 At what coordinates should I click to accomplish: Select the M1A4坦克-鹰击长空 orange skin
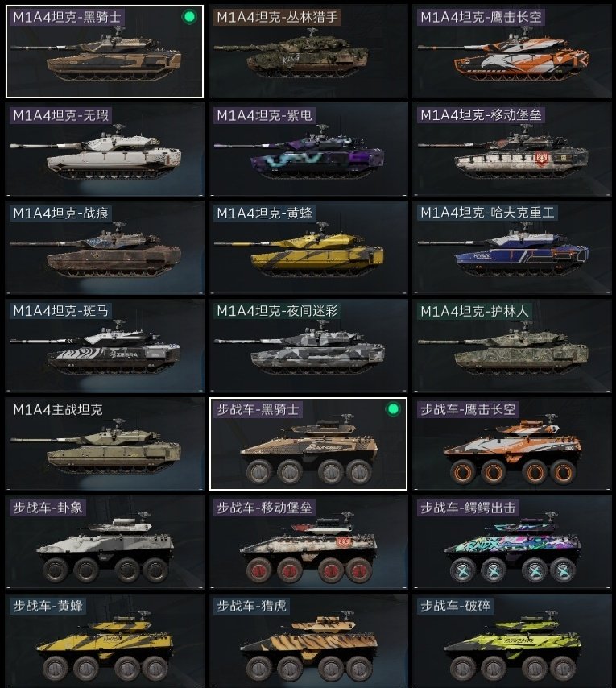512,52
